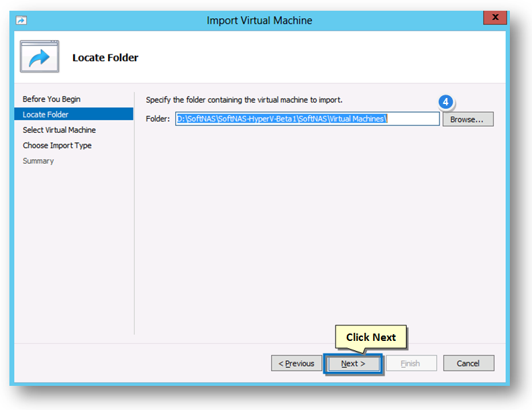Click the yellow Click Next callout
The image size is (532, 410).
pyautogui.click(x=371, y=337)
